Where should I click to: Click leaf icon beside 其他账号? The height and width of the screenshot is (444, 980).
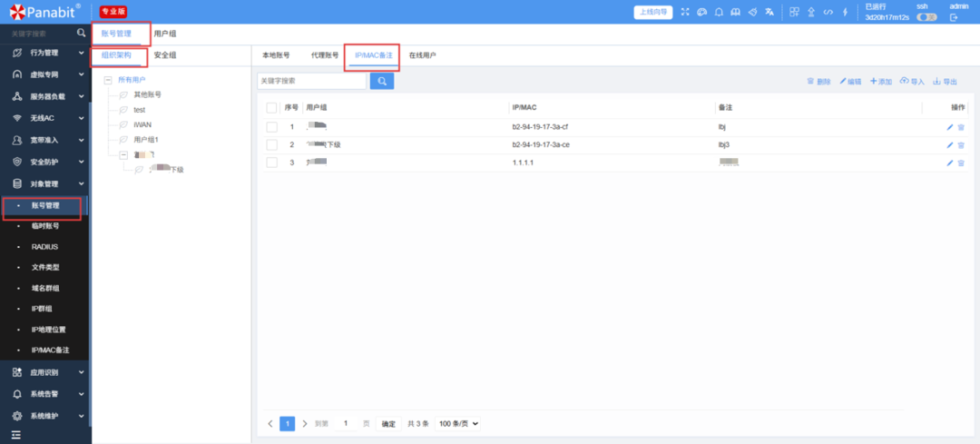pyautogui.click(x=123, y=95)
